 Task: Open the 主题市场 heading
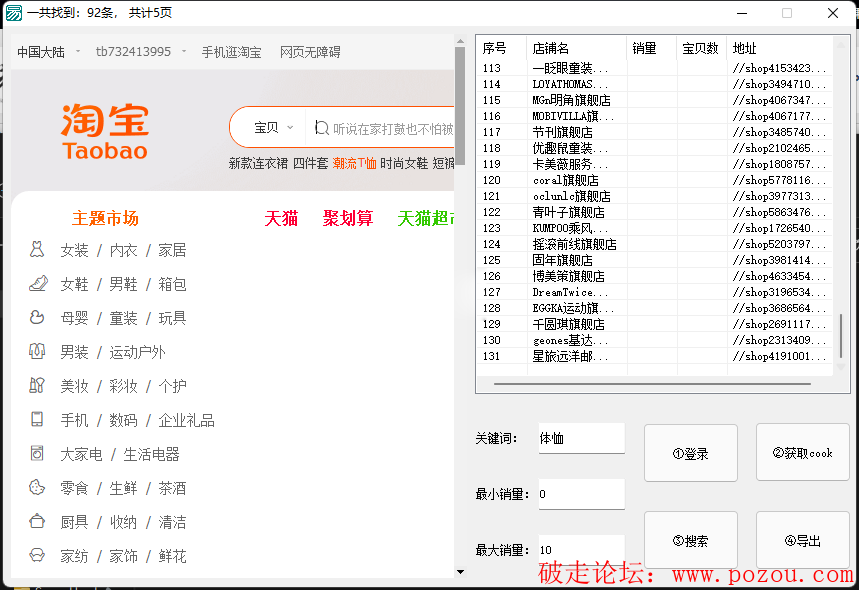105,219
